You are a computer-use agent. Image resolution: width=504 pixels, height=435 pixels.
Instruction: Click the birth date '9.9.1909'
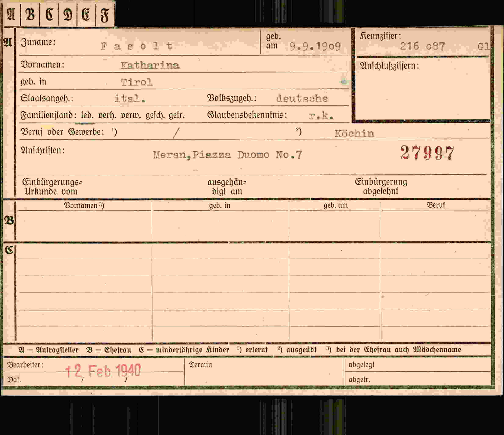(315, 46)
